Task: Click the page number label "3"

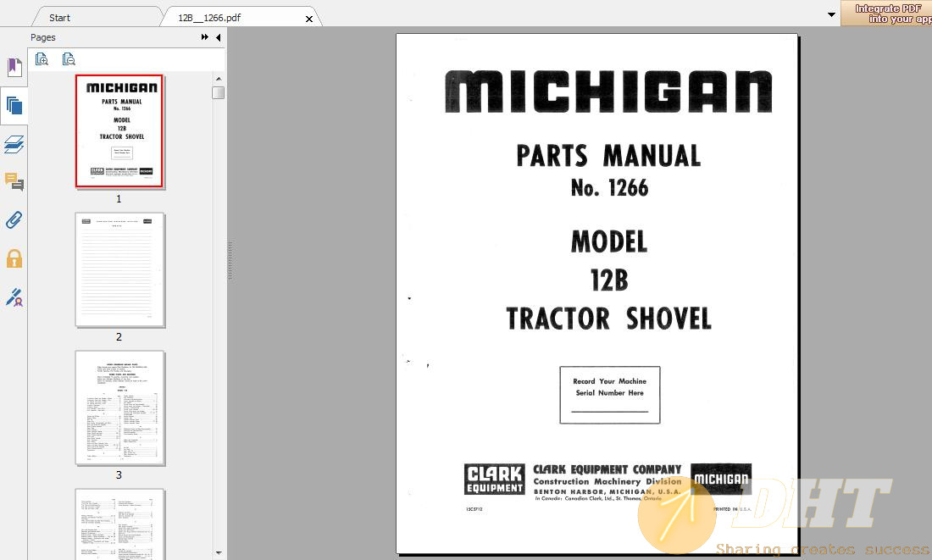Action: click(119, 474)
